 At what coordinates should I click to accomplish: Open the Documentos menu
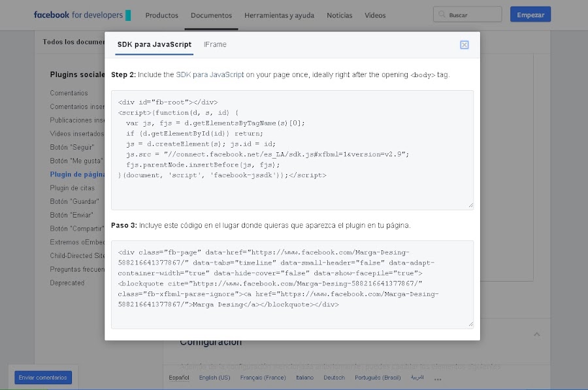(211, 16)
